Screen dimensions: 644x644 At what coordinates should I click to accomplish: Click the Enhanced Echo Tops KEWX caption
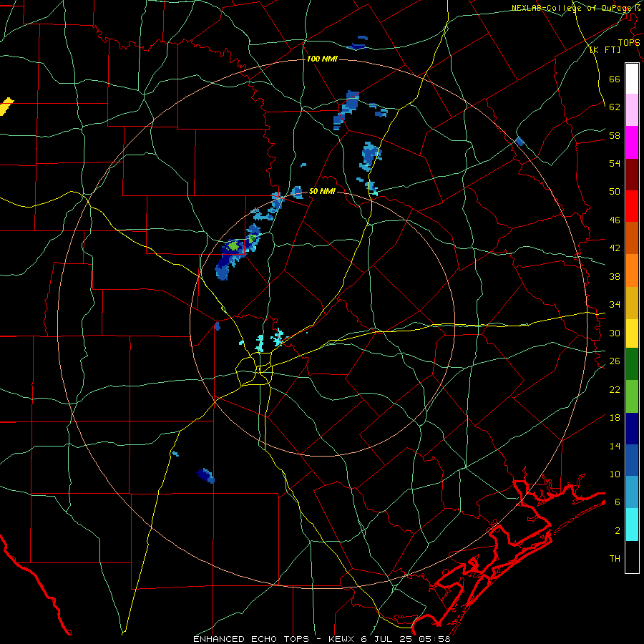(x=321, y=639)
